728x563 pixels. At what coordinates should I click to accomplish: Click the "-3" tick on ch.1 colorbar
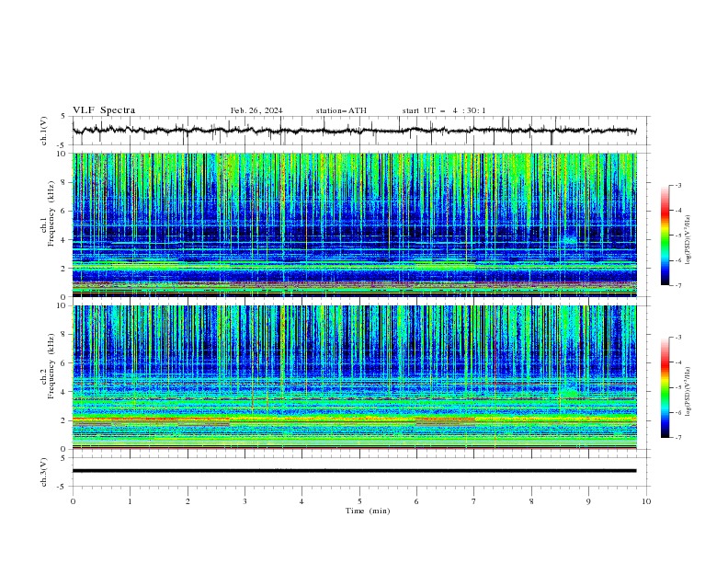pos(677,185)
